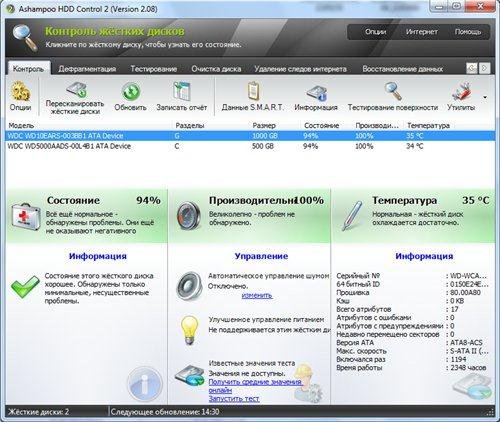This screenshot has height=422, width=500.
Task: Click the hard drive benchmark test icon
Action: pos(189,376)
